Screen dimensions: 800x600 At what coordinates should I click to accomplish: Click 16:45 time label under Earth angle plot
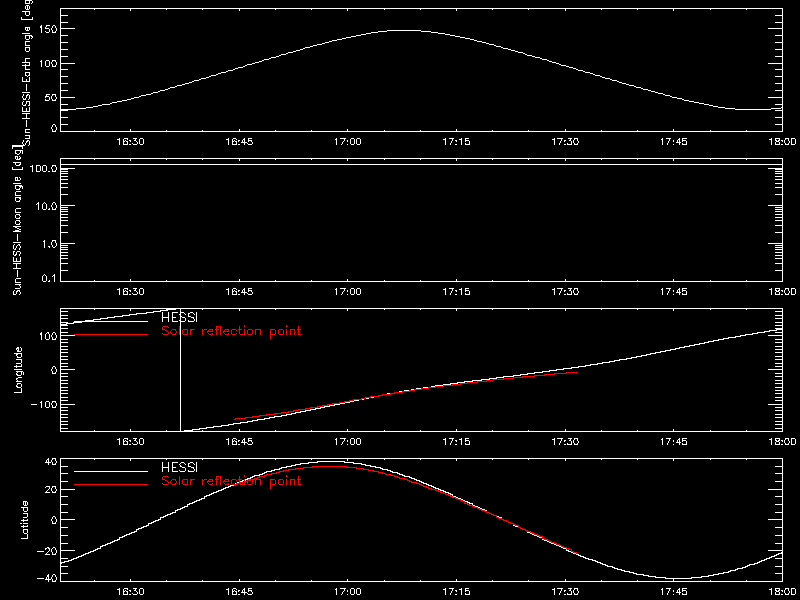point(239,142)
